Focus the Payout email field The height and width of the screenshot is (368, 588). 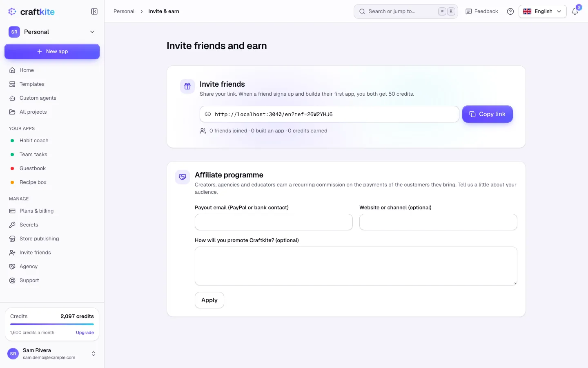(x=274, y=222)
